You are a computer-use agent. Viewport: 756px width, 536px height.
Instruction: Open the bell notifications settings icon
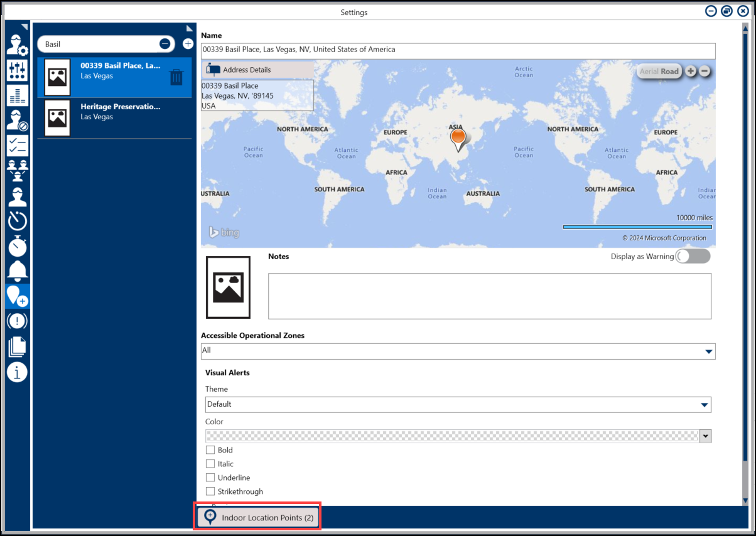pos(18,270)
